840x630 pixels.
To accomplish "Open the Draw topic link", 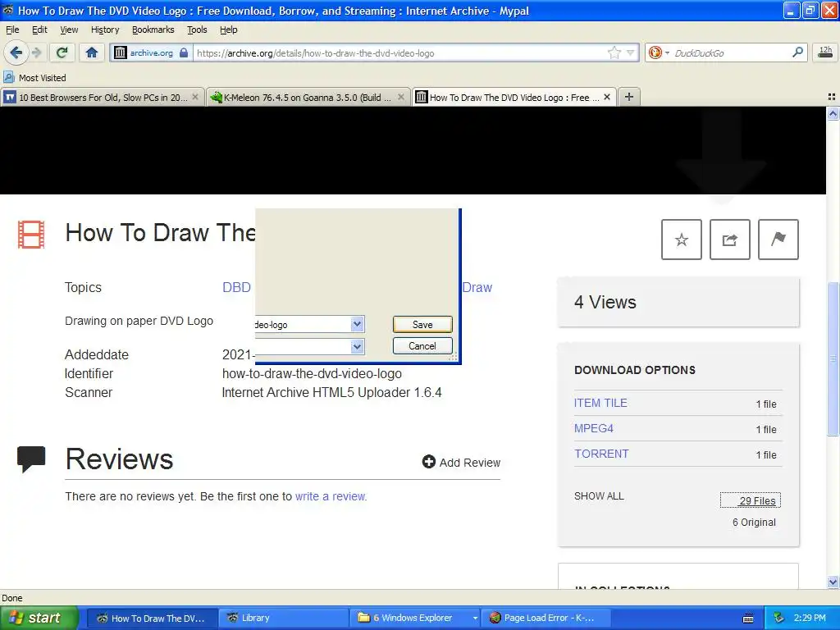I will pos(477,288).
